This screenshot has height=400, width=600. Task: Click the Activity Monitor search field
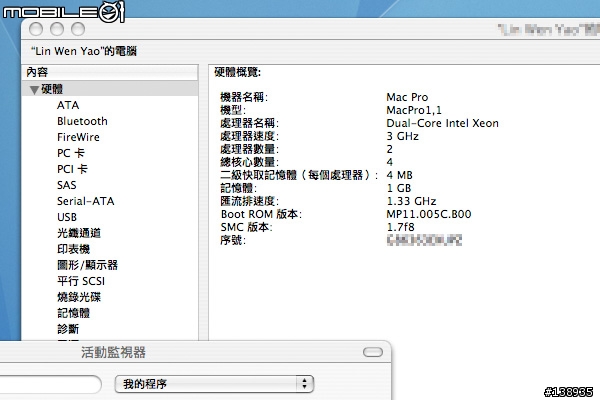[50, 384]
